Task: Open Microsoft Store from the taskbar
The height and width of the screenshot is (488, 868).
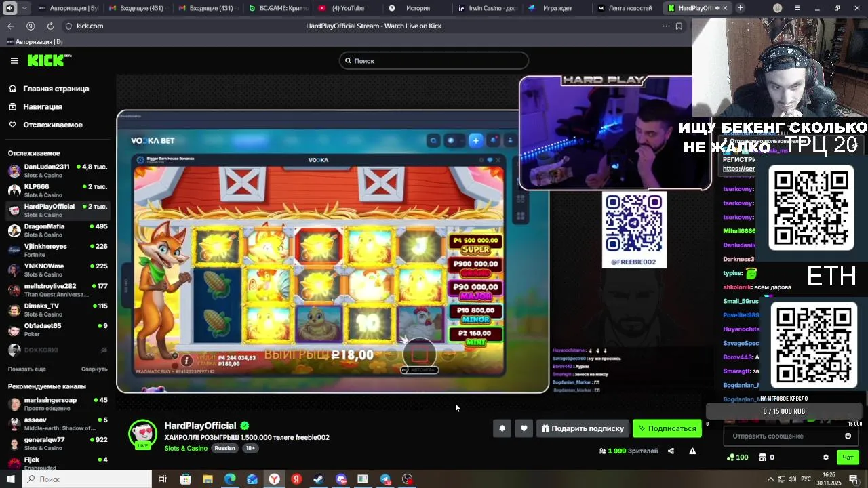Action: pyautogui.click(x=185, y=479)
